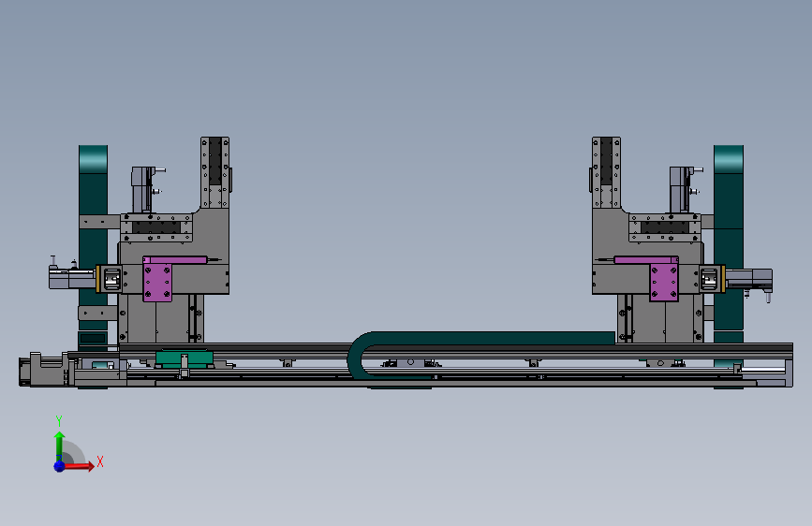Image resolution: width=812 pixels, height=526 pixels.
Task: Select the right horizontal servo motor
Action: 749,279
